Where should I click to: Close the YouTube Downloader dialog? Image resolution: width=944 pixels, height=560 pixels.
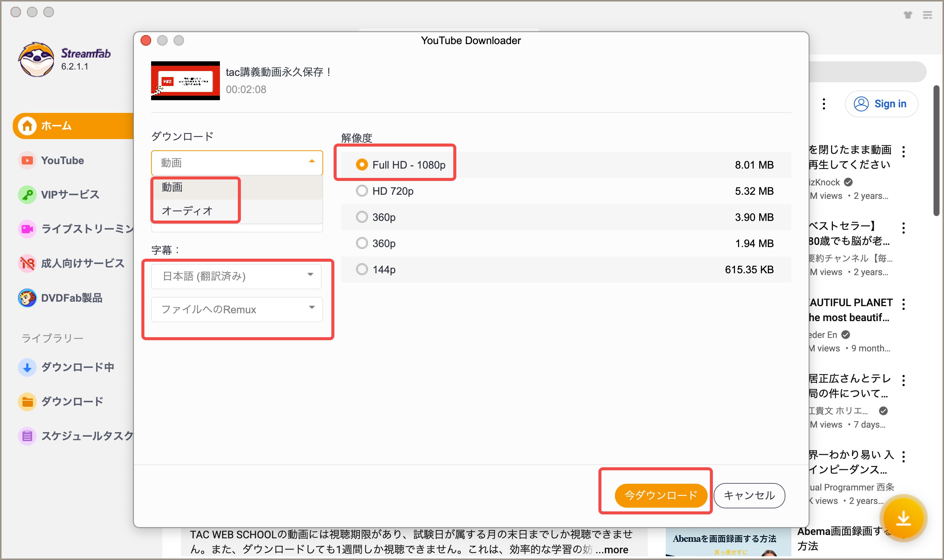coord(146,40)
